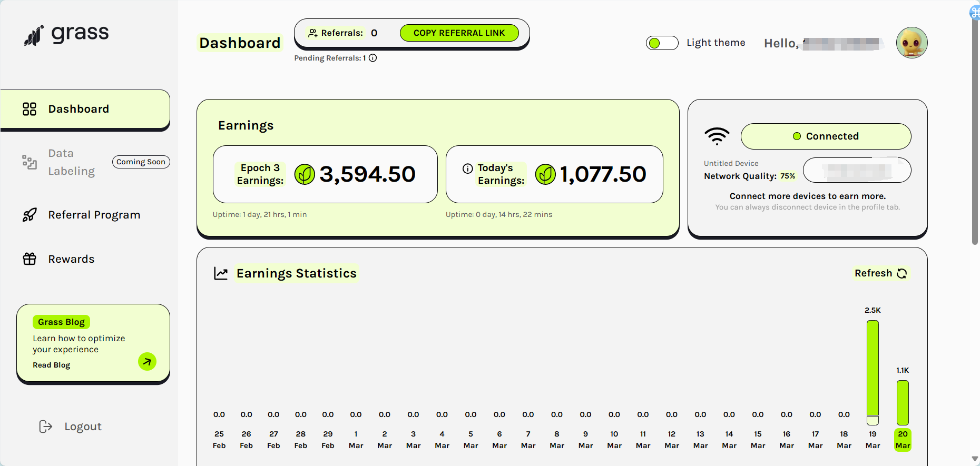Image resolution: width=980 pixels, height=466 pixels.
Task: Click COPY REFERRAL LINK button
Action: tap(459, 33)
